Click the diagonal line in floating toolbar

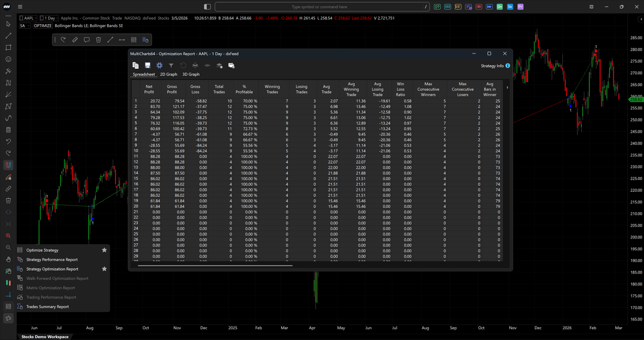click(x=110, y=40)
